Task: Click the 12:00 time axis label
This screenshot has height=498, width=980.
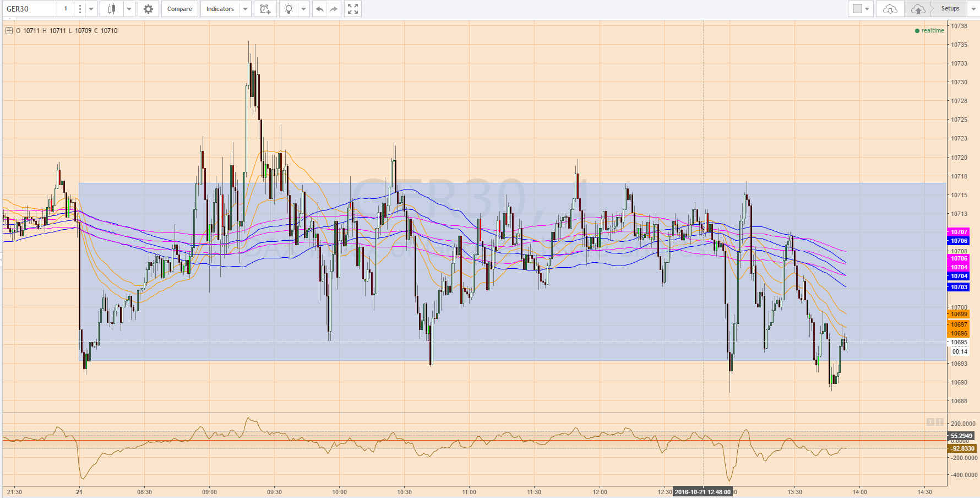Action: pyautogui.click(x=600, y=492)
